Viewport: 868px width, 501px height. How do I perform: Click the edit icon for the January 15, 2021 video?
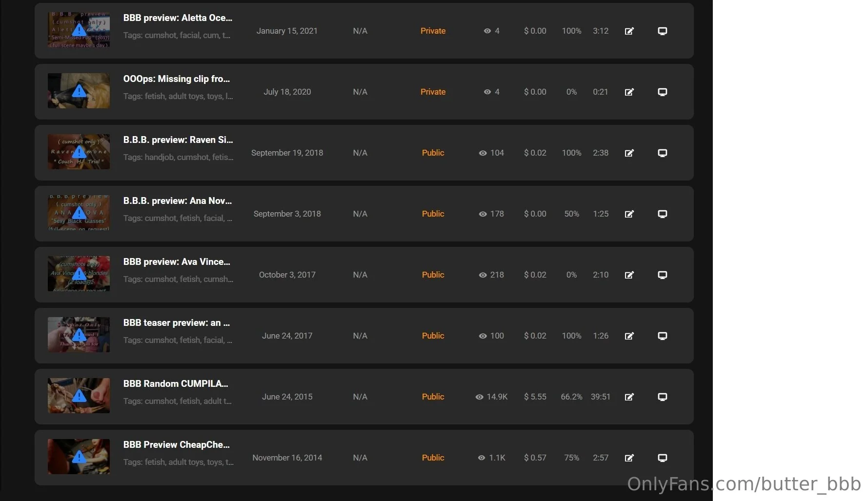629,31
